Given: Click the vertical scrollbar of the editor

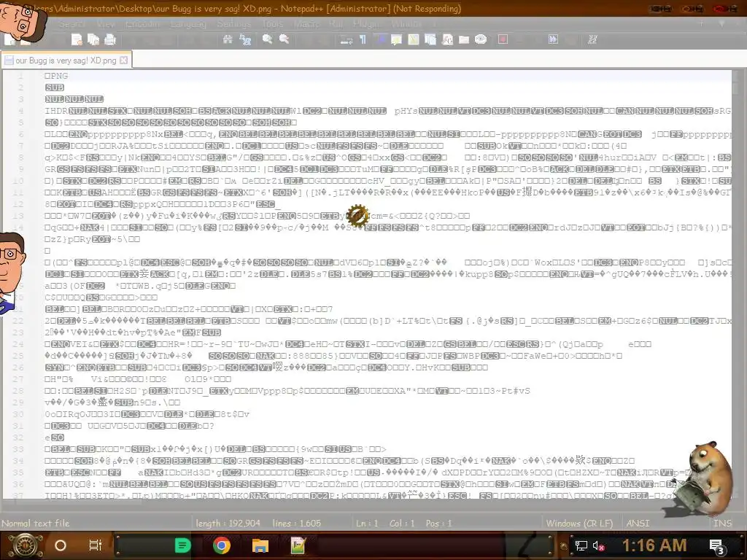Looking at the screenshot, I should point(737,284).
